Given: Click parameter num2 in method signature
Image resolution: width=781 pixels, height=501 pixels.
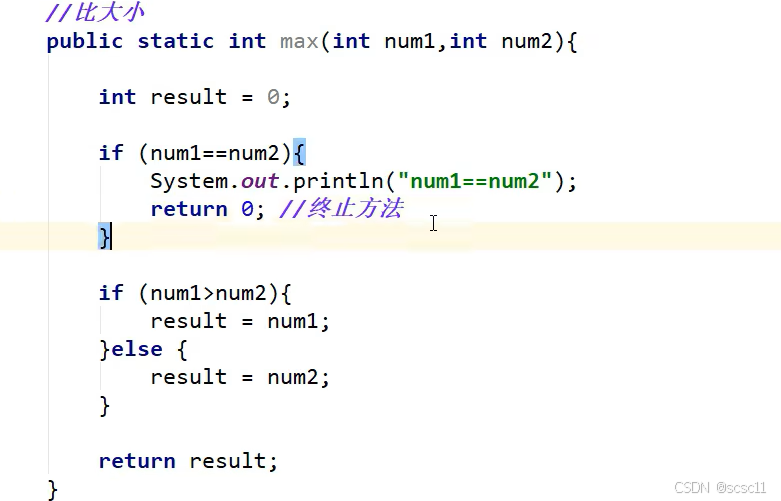Looking at the screenshot, I should [x=527, y=41].
